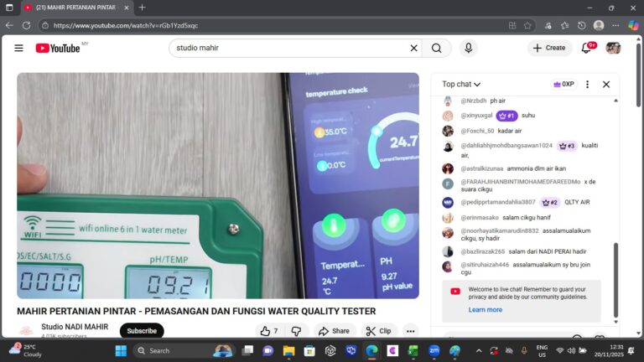Open the Create upload menu

(x=550, y=48)
